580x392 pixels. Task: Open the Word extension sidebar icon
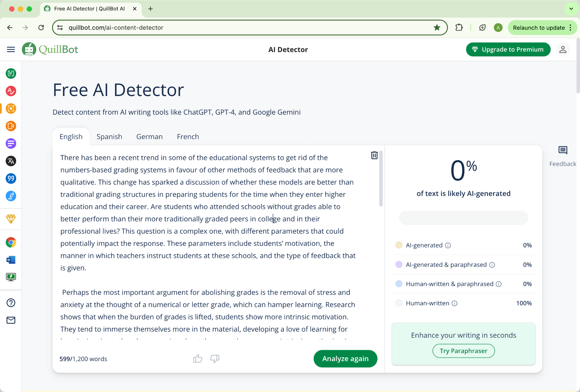[x=11, y=260]
